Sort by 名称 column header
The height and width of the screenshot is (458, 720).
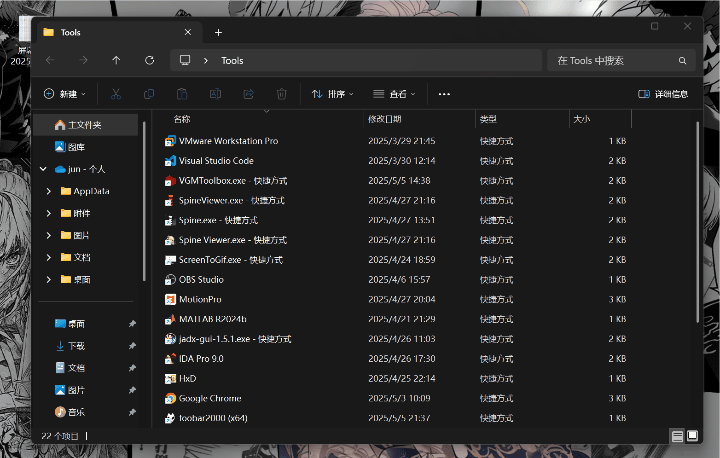(x=182, y=119)
